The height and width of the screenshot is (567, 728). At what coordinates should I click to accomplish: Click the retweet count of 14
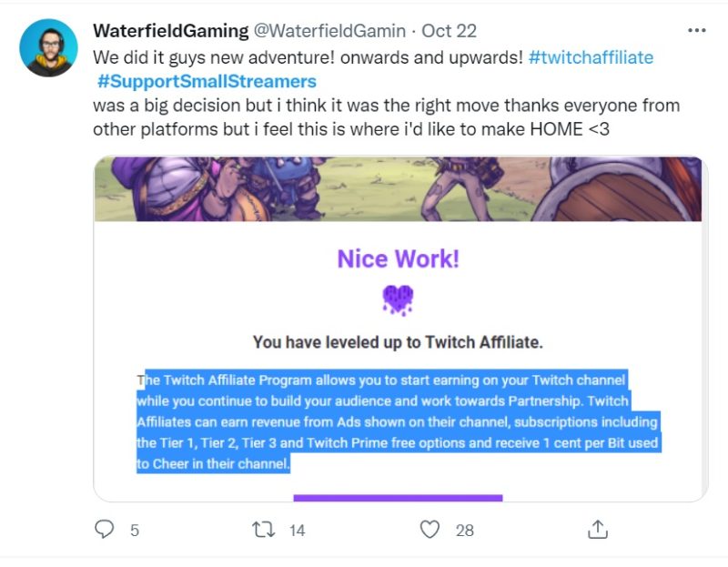[297, 530]
